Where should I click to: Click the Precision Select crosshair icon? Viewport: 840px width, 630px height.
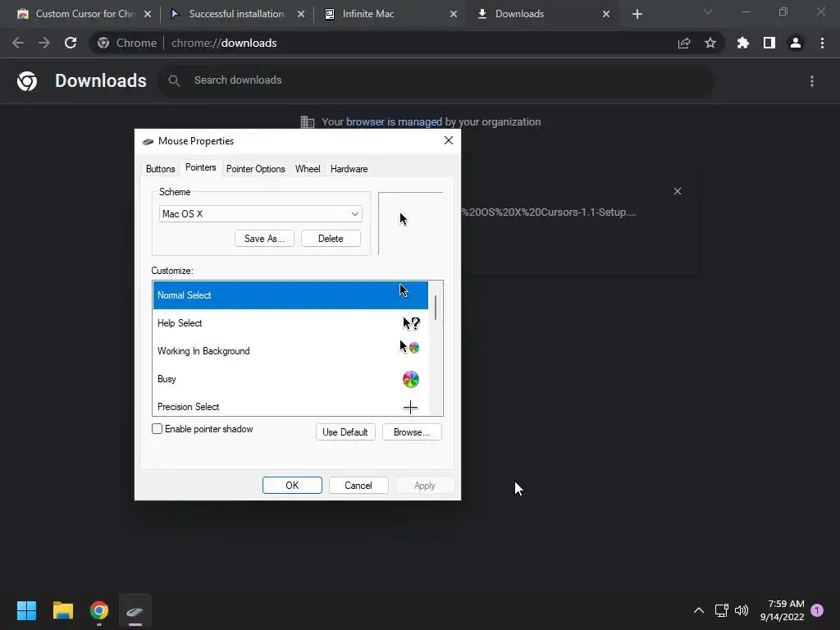410,407
